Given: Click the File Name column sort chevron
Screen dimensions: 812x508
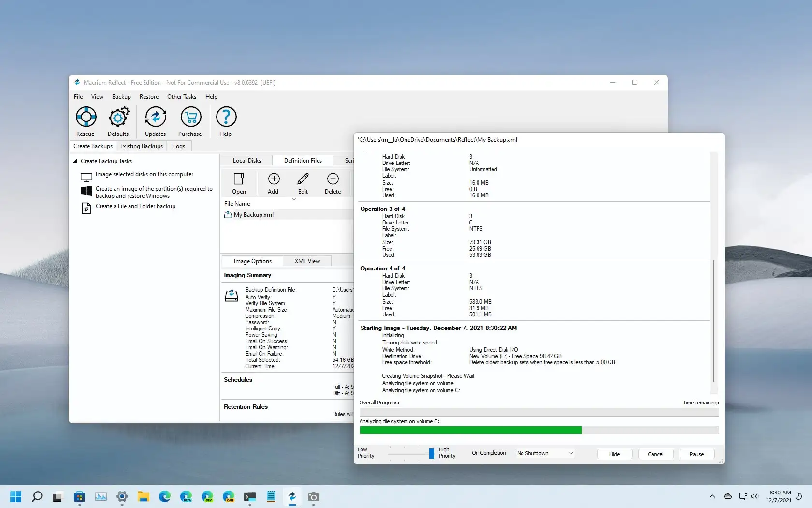Looking at the screenshot, I should pos(294,199).
